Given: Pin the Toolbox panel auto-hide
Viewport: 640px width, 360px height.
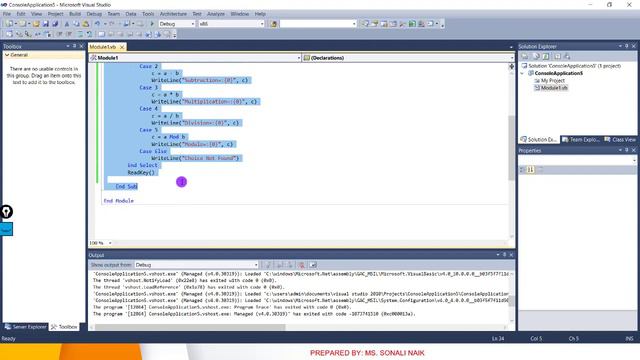Looking at the screenshot, I should click(74, 46).
